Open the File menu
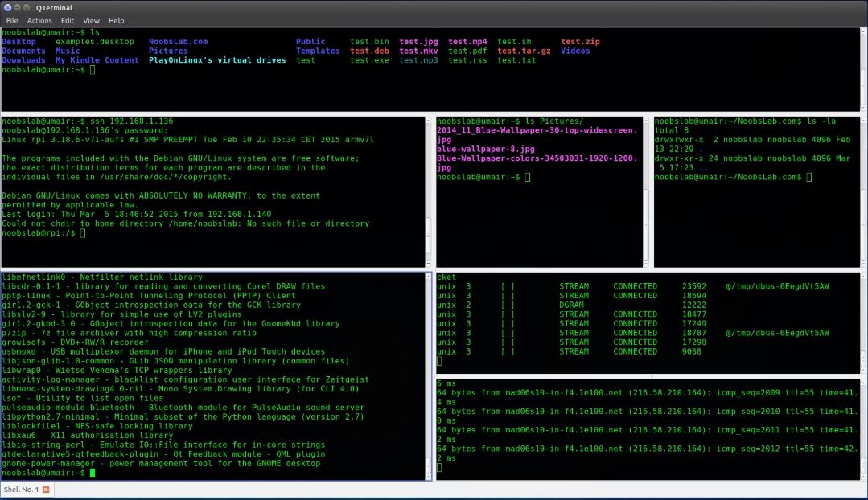The width and height of the screenshot is (868, 500). tap(12, 20)
